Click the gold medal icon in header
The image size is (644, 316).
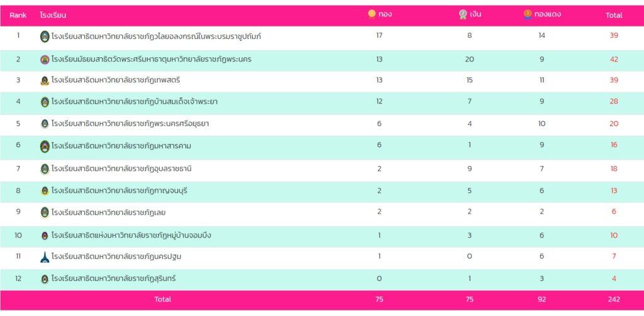coord(372,14)
